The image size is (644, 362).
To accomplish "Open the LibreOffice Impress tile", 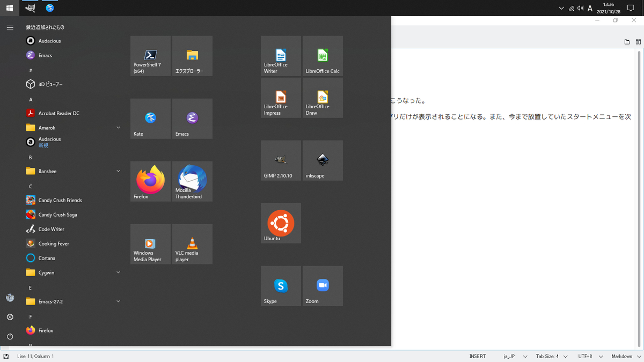I will pos(281,98).
